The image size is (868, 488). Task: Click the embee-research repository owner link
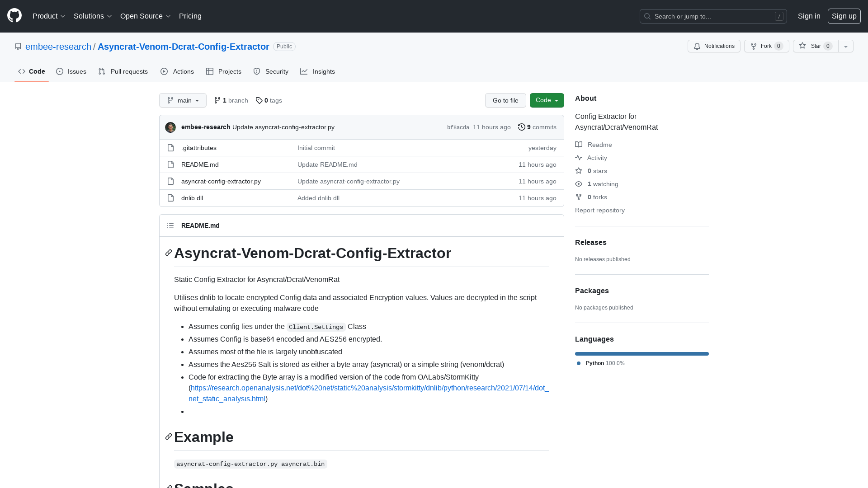click(x=58, y=47)
